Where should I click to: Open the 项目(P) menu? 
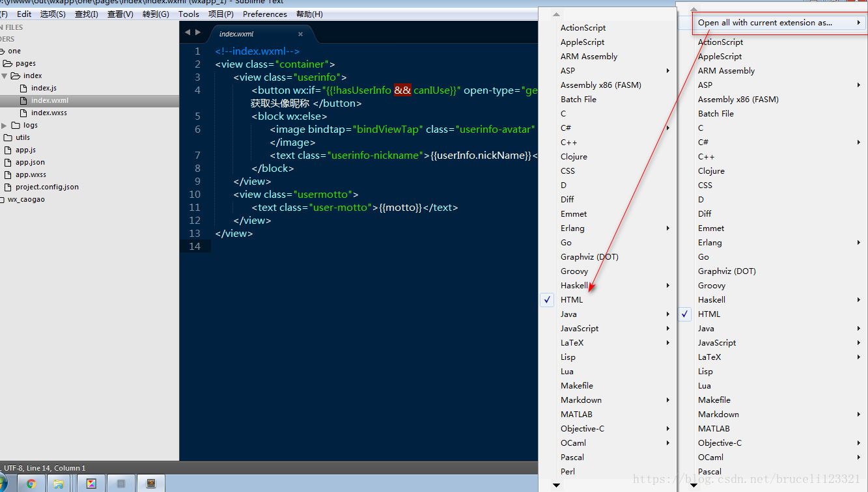[221, 14]
